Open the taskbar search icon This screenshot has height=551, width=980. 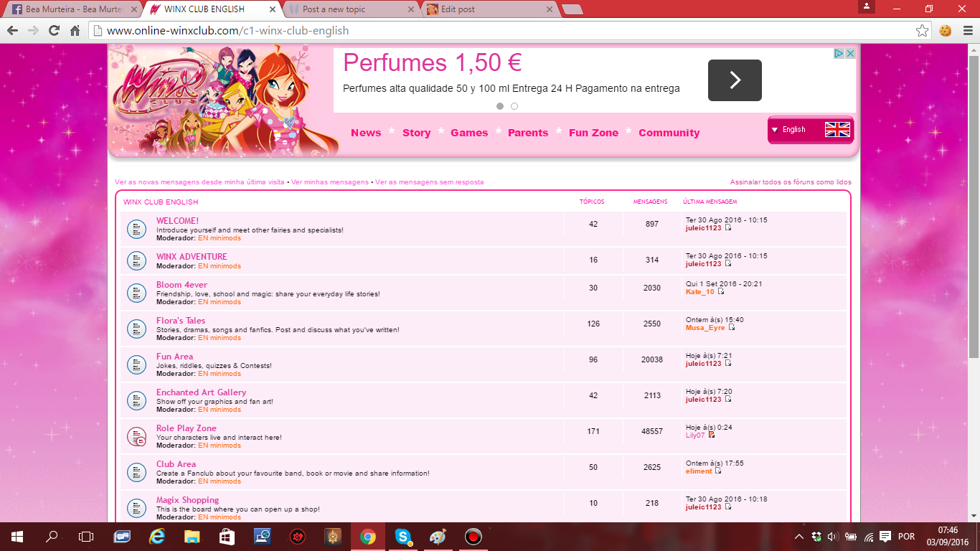[x=52, y=537]
